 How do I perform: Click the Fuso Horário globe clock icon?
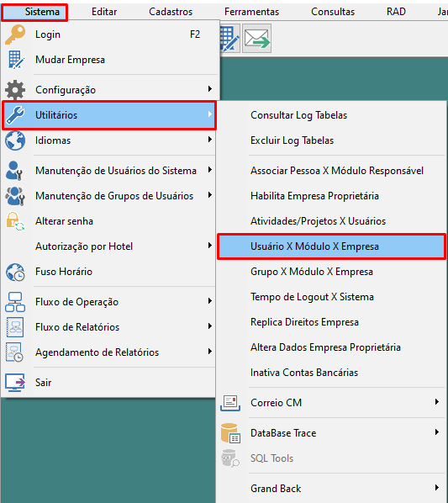15,272
